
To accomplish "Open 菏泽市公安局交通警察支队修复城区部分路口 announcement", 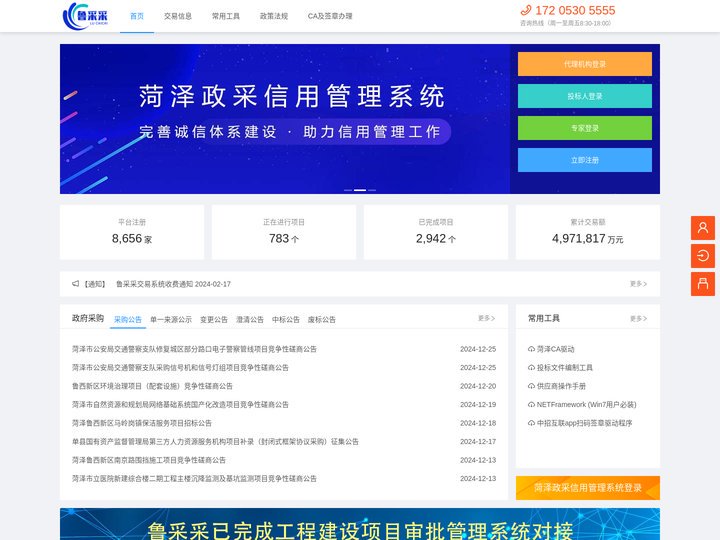I will (194, 349).
